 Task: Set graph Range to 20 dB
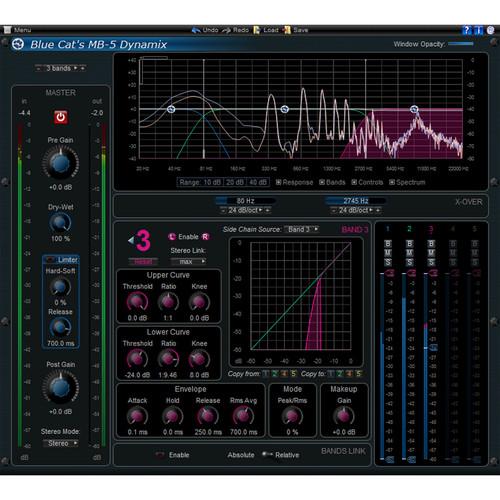[235, 182]
